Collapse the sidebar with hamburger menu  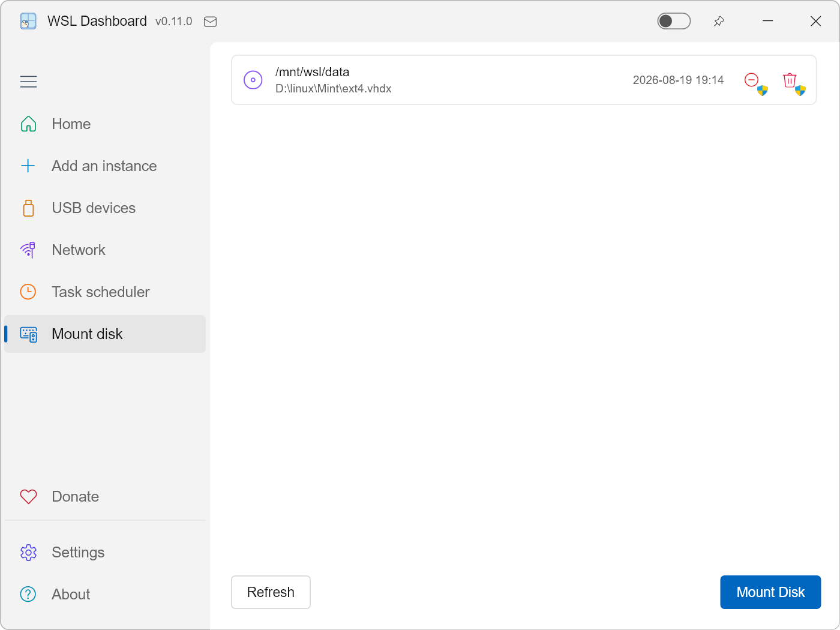click(x=28, y=82)
